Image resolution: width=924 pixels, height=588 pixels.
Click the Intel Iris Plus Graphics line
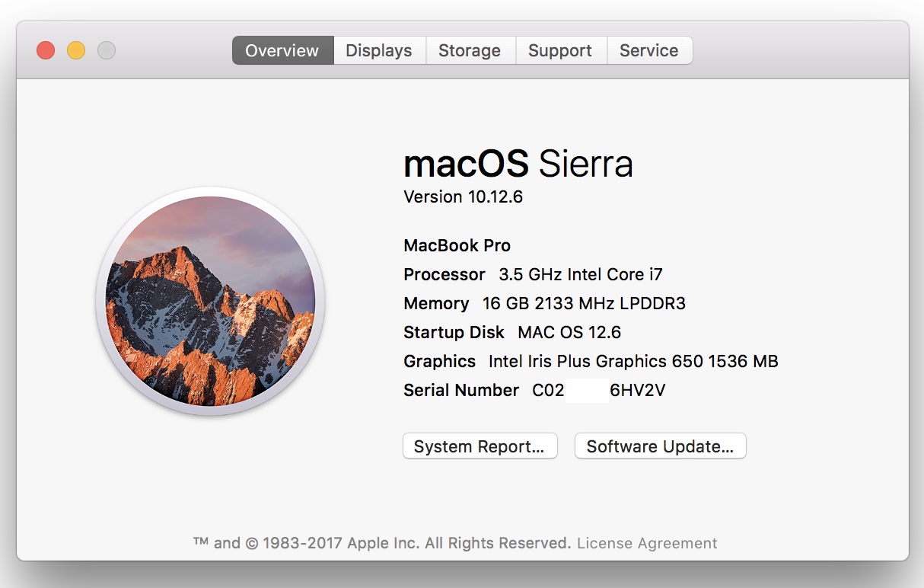(591, 361)
